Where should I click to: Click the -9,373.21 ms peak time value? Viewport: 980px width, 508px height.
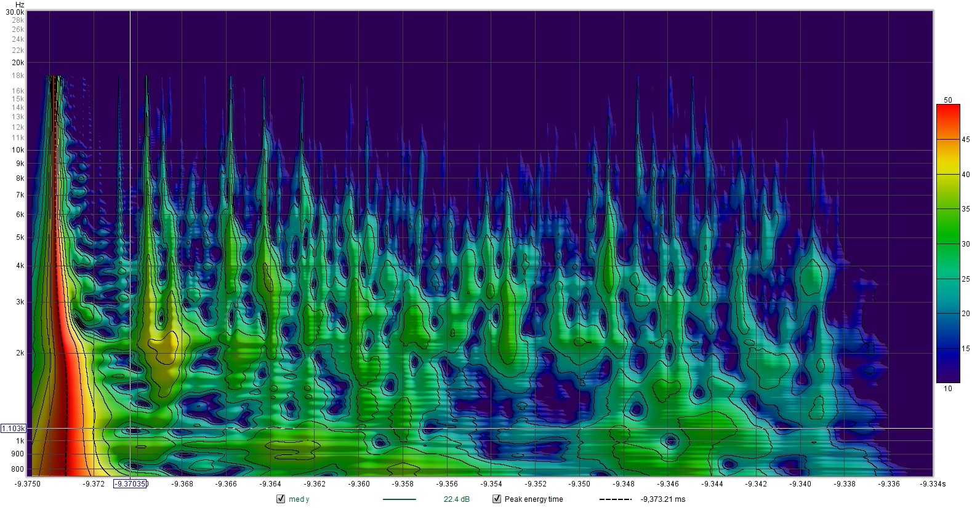click(x=662, y=499)
